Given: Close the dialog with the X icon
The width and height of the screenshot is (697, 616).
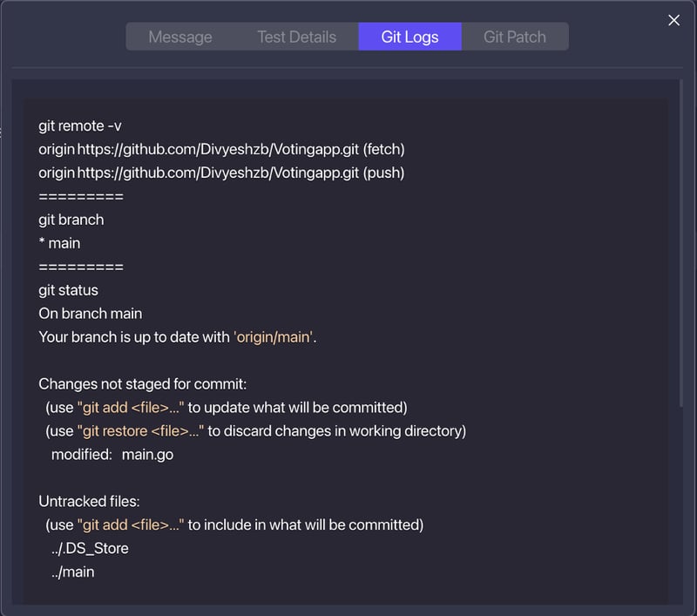Looking at the screenshot, I should point(673,20).
